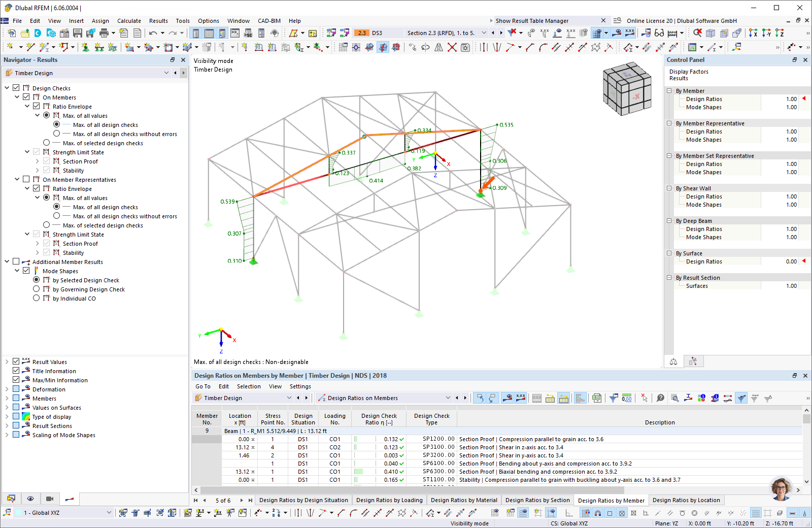The width and height of the screenshot is (812, 528).
Task: Click the Undo icon in the top toolbar
Action: (154, 32)
